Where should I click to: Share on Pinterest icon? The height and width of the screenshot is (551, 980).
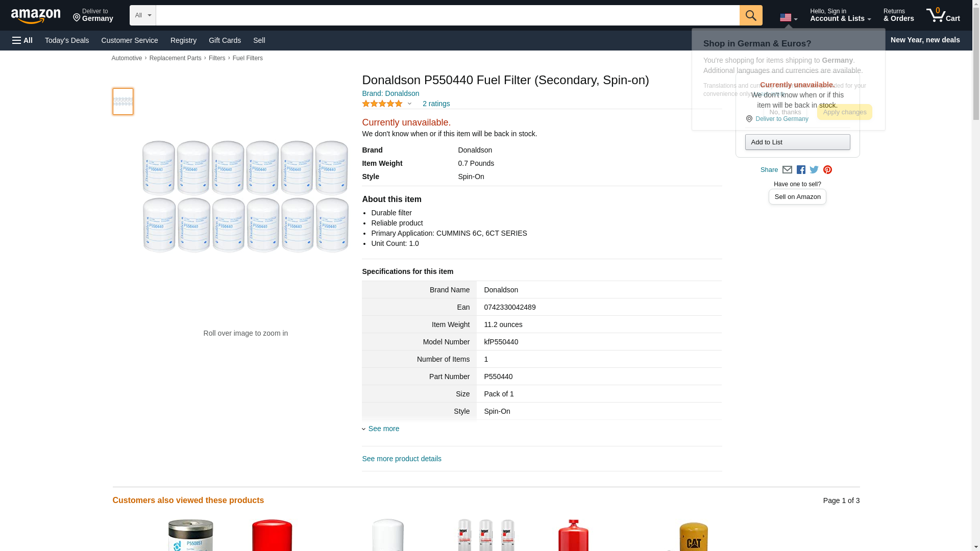827,170
